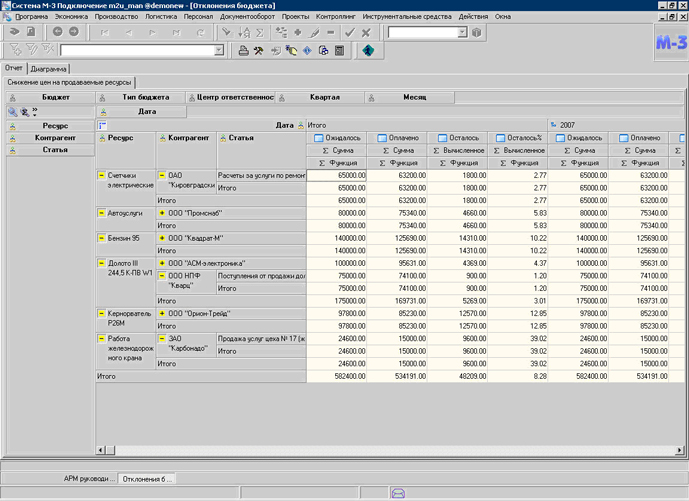
Task: Collapse the Счетчики электрические resource row
Action: (x=102, y=175)
